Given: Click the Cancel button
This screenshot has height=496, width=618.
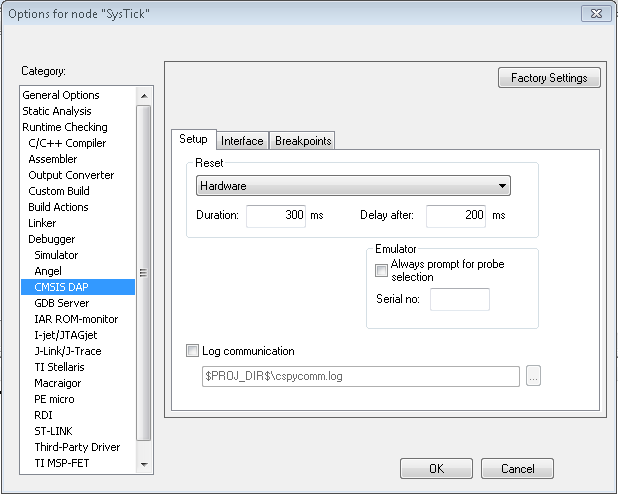Looking at the screenshot, I should point(517,469).
